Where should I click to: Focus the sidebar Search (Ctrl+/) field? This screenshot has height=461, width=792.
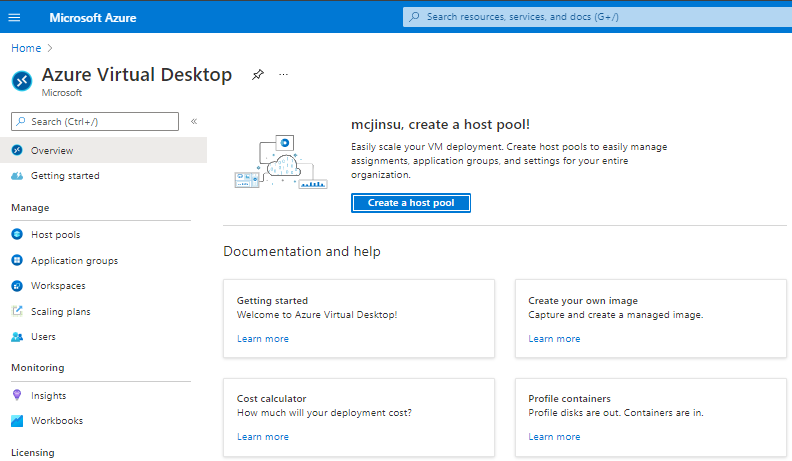[x=95, y=122]
